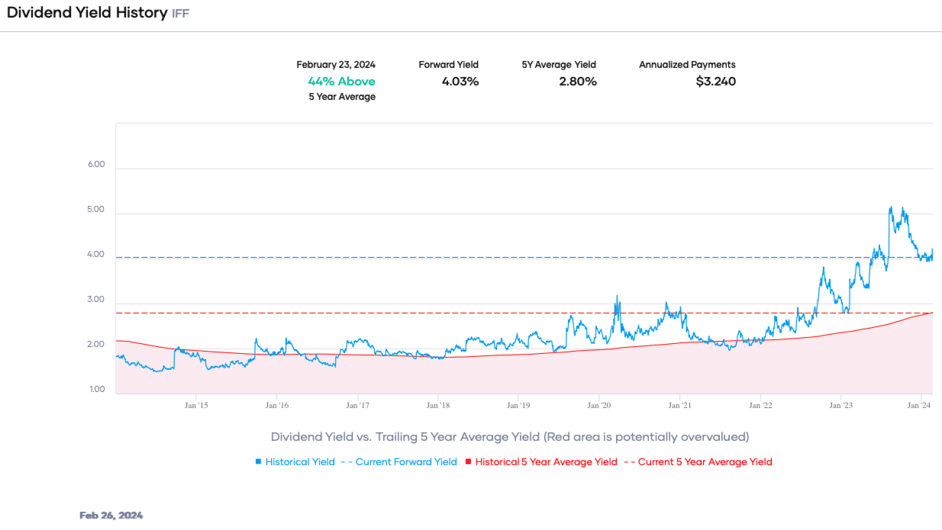Click the 5Y Average Yield label
The image size is (942, 530).
[559, 65]
